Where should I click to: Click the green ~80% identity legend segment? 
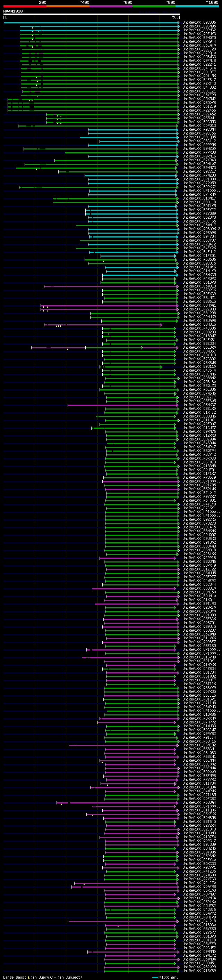154,6
